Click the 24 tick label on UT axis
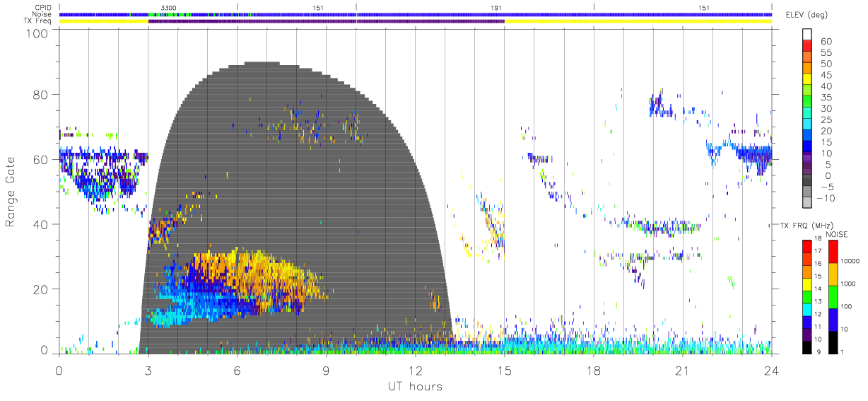This screenshot has width=868, height=401. 772,370
